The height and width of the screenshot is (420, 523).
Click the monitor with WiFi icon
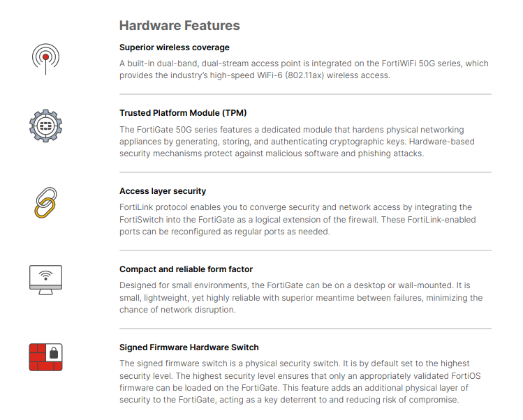tap(46, 279)
